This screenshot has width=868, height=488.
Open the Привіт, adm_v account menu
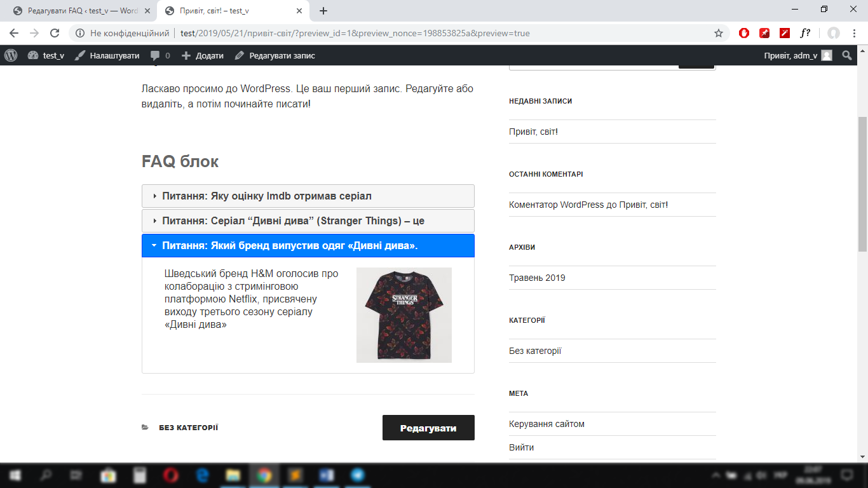[x=797, y=55]
